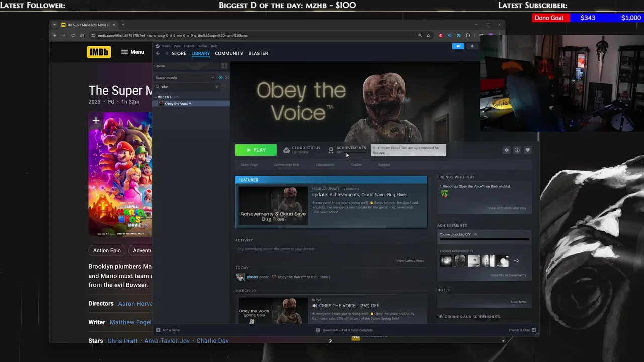This screenshot has height=362, width=644.
Task: Open 'OBEY THE VOICE - 25% OFF' news
Action: tap(349, 306)
